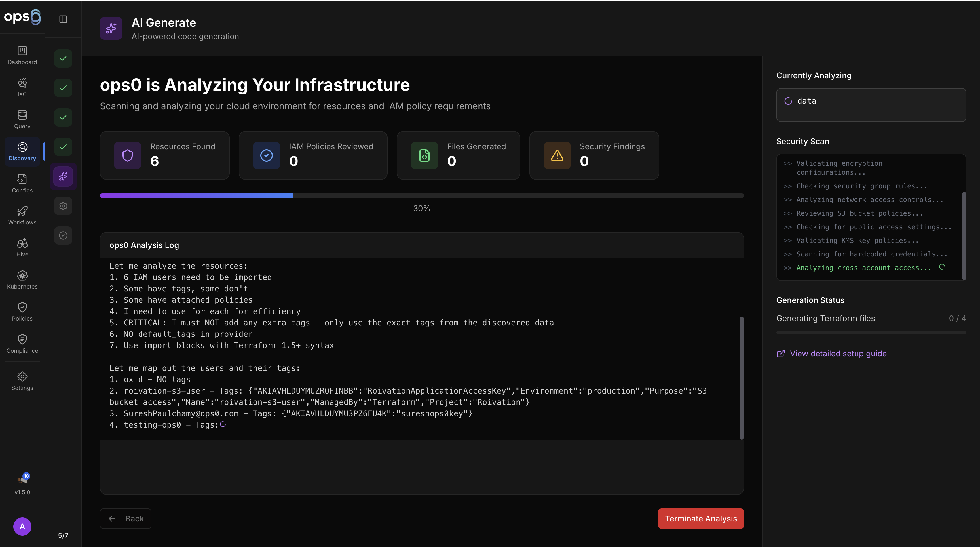Click the fourth completed step checkmark
Viewport: 980px width, 547px height.
[x=63, y=147]
